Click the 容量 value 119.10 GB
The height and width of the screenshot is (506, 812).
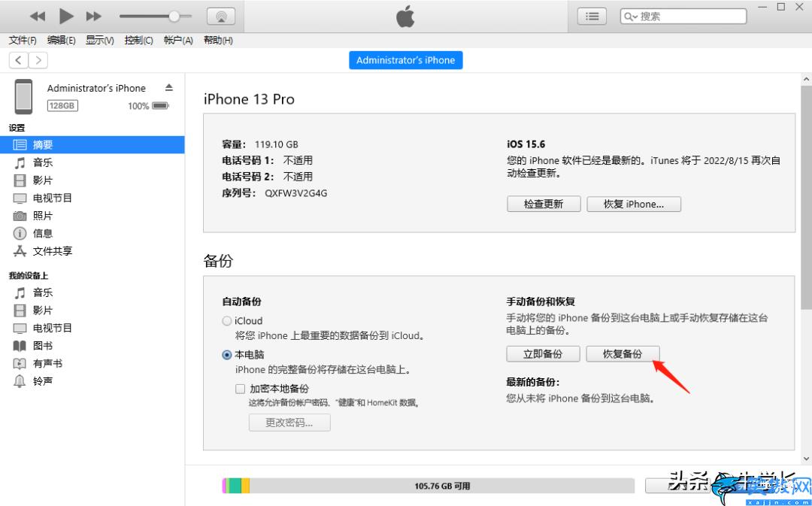(x=277, y=144)
